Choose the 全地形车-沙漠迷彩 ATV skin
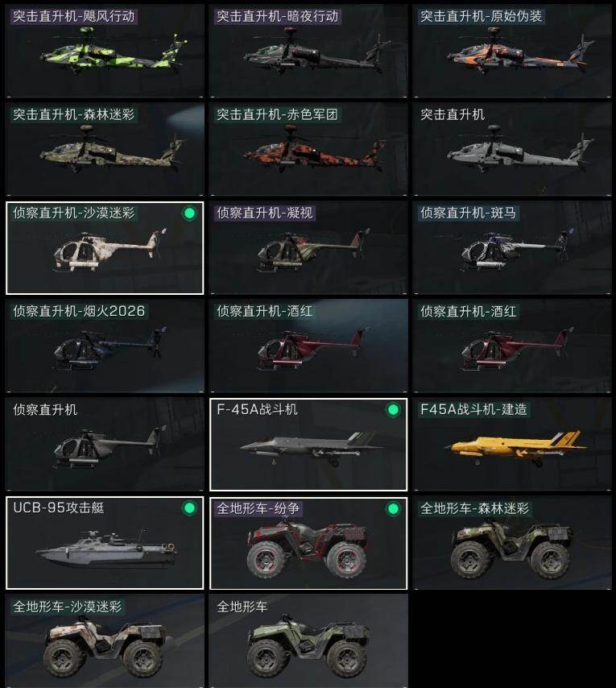 point(105,641)
